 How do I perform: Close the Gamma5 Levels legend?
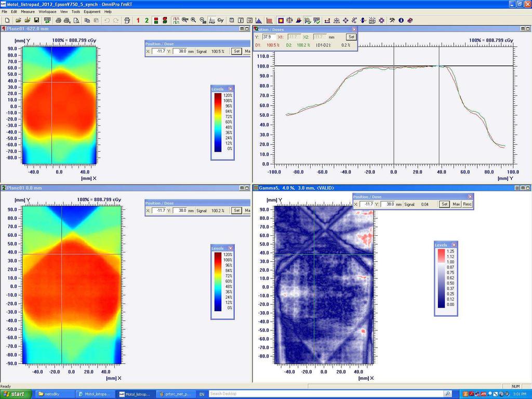(454, 245)
